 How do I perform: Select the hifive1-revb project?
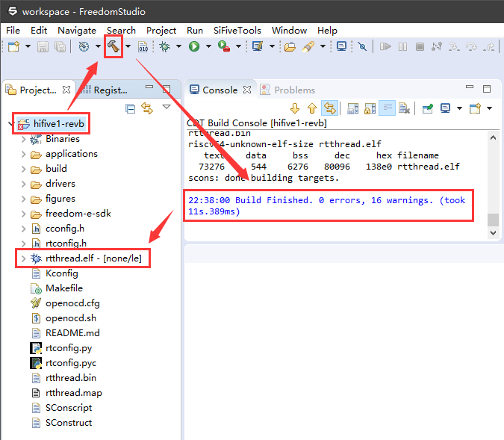tap(59, 124)
